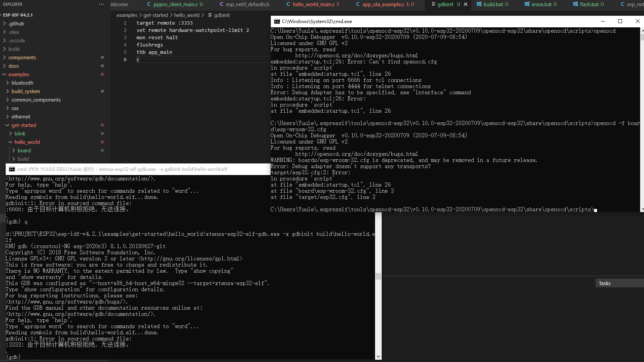Click the gdb cmd window scrollbar thumb
This screenshot has height=362, width=644.
(x=379, y=276)
